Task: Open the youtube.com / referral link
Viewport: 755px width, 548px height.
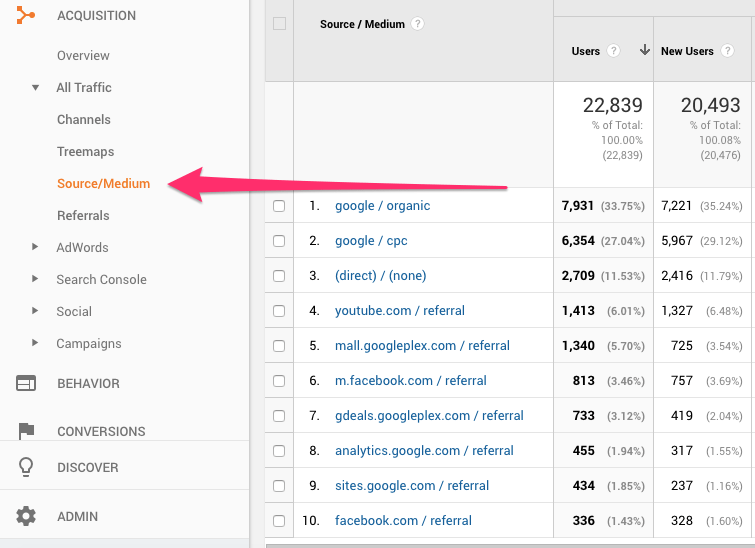Action: tap(400, 311)
